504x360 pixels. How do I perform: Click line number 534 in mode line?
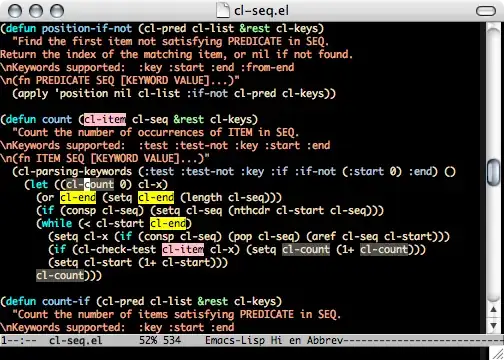[x=172, y=341]
